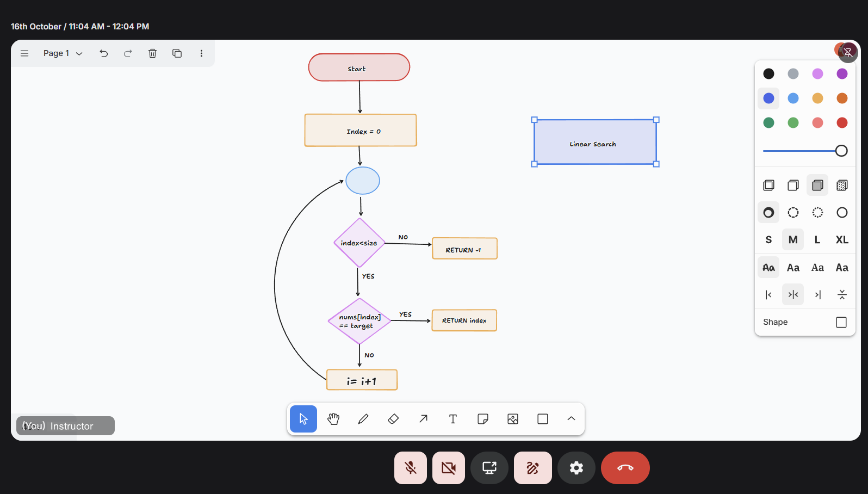Click the Insert image tool

point(512,419)
